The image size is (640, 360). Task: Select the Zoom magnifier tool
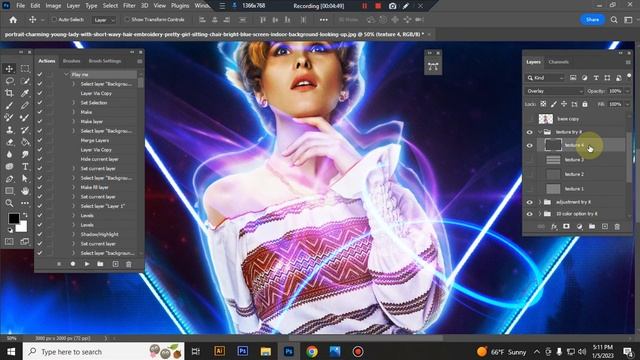tap(9, 203)
